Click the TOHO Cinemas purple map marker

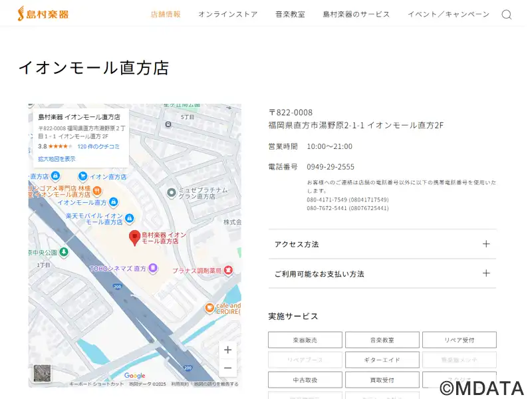(x=153, y=269)
